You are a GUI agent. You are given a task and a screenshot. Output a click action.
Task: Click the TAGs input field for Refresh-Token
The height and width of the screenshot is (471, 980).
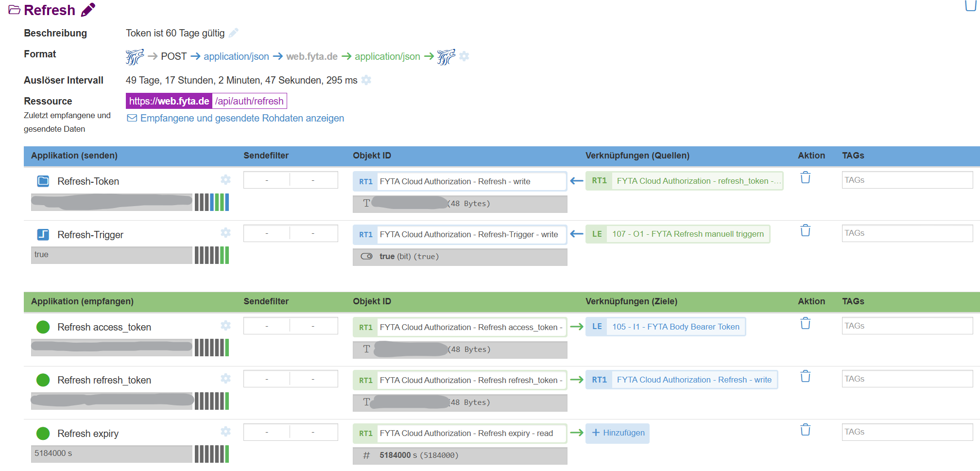click(907, 180)
